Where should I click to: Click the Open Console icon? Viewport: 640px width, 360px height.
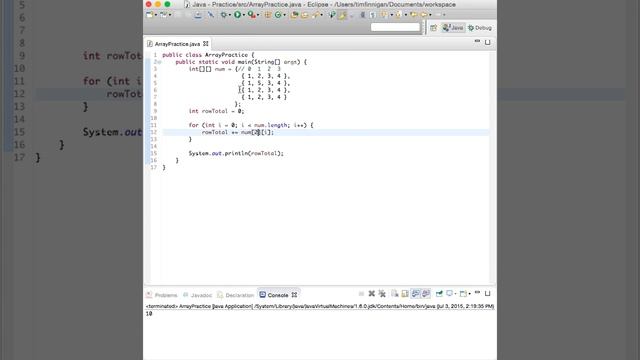463,293
